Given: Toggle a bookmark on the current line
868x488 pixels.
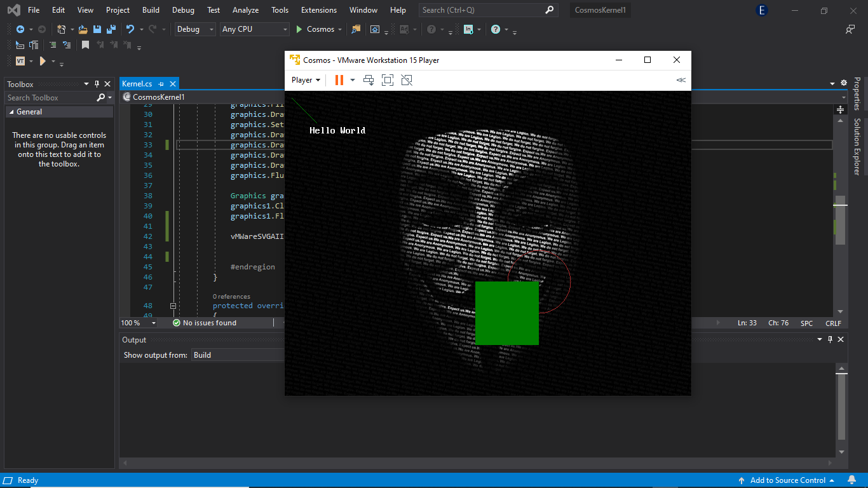Looking at the screenshot, I should [86, 45].
